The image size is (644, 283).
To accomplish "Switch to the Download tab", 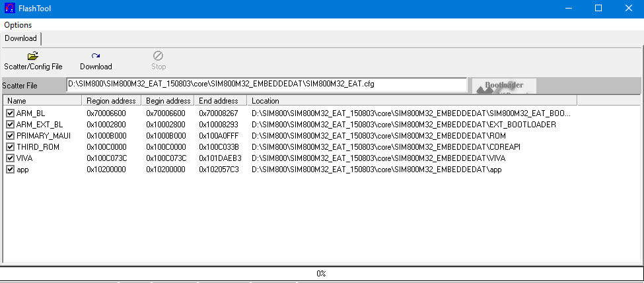I will [20, 38].
